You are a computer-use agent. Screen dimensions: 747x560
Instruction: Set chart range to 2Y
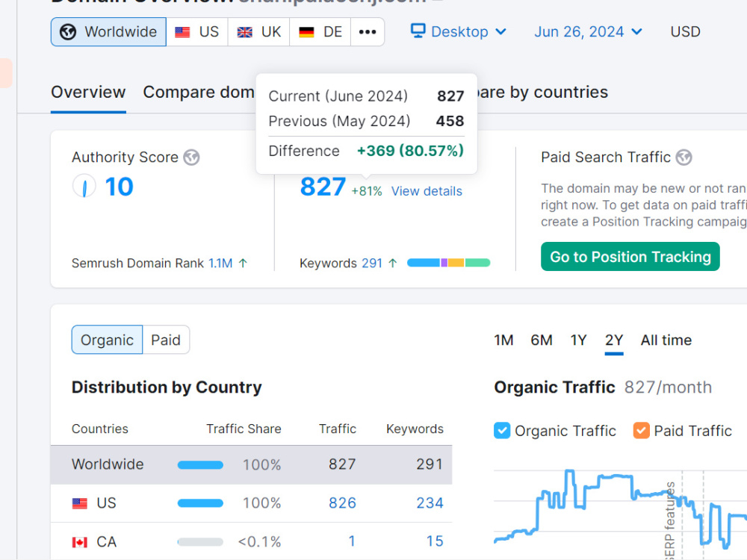[x=613, y=340]
